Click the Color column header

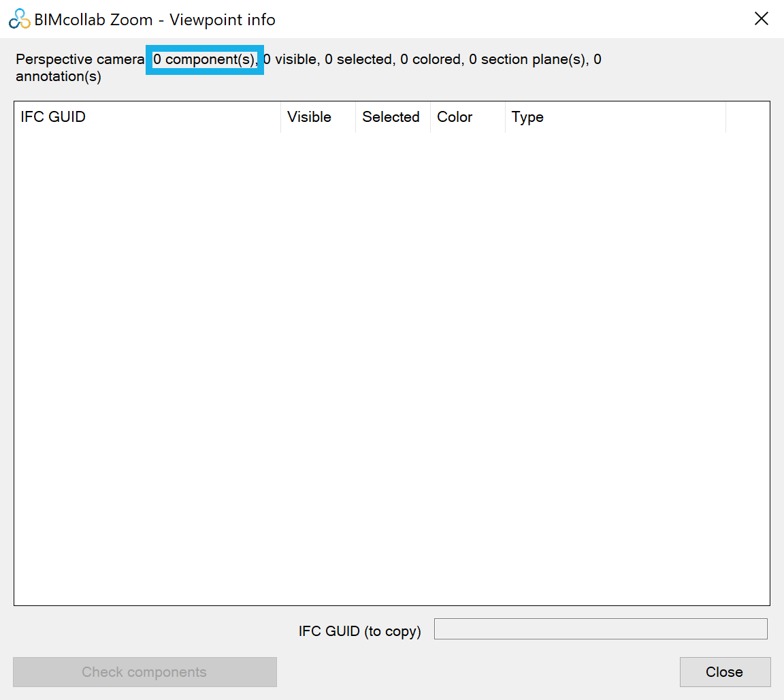coord(468,117)
